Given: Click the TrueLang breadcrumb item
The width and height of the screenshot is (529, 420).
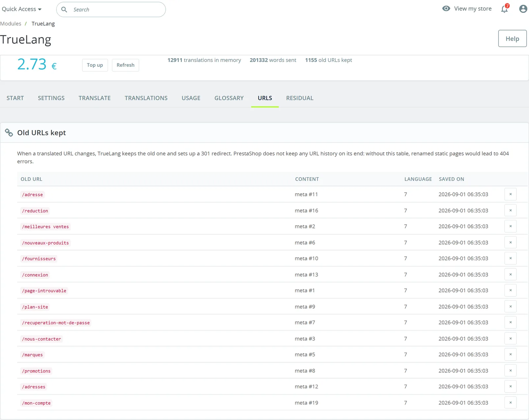Looking at the screenshot, I should 43,24.
